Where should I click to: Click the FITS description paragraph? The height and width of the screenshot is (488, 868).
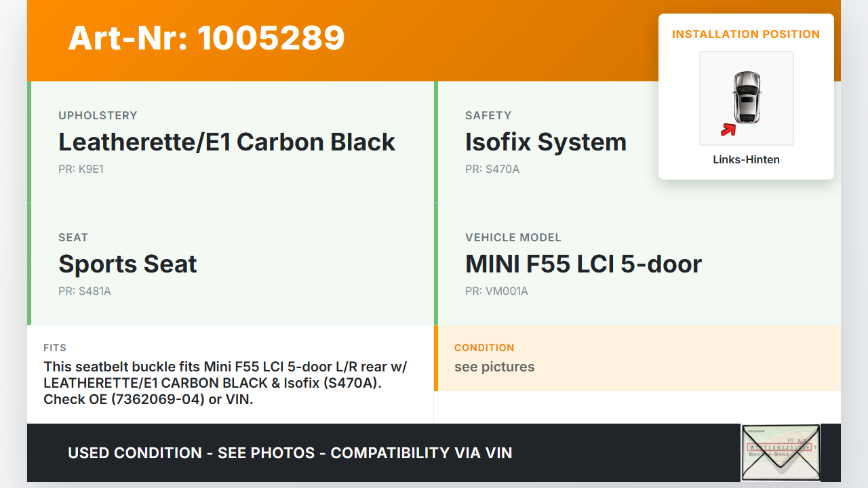[225, 383]
